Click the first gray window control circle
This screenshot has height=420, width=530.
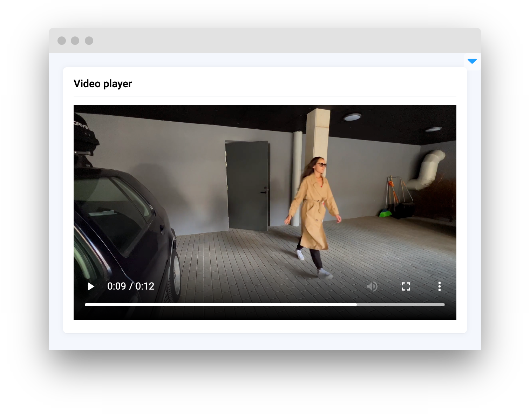[x=62, y=41]
